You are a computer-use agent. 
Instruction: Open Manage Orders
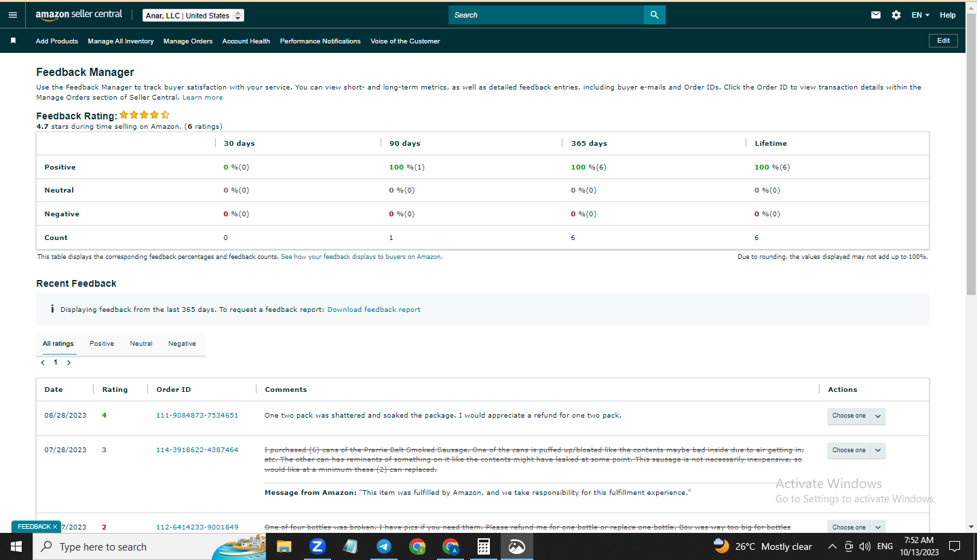click(188, 41)
